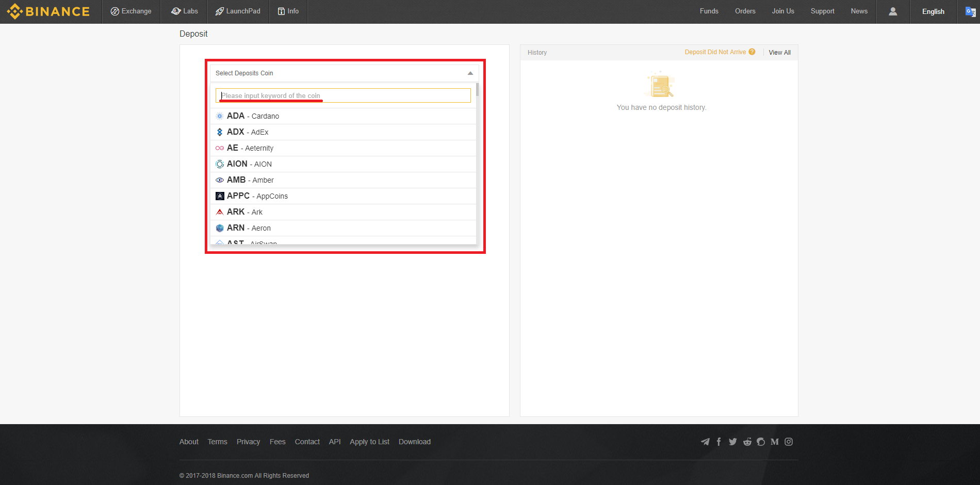This screenshot has width=980, height=485.
Task: Select AION - AION from list
Action: point(343,164)
